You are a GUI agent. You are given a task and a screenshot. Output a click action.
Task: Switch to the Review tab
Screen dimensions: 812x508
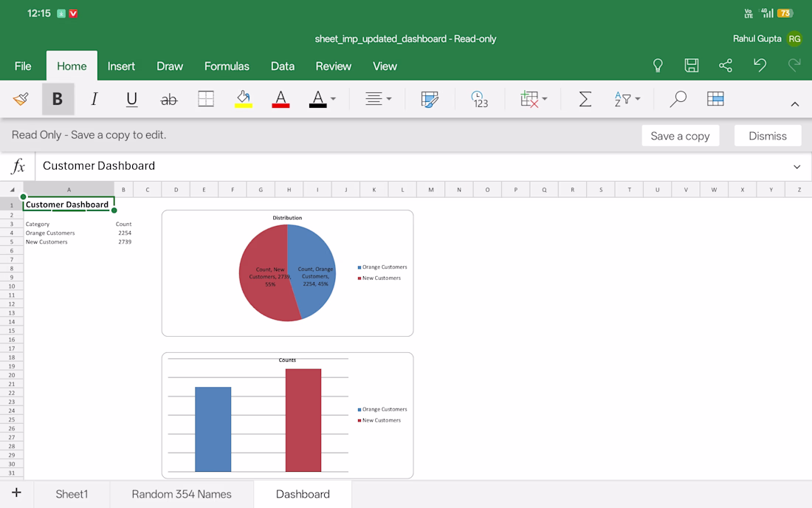[x=334, y=66]
